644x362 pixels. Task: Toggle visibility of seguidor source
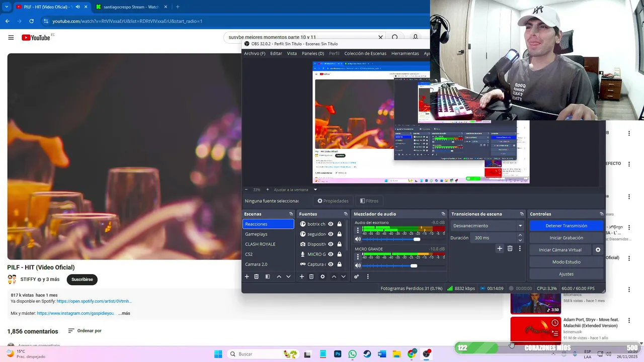click(x=331, y=234)
